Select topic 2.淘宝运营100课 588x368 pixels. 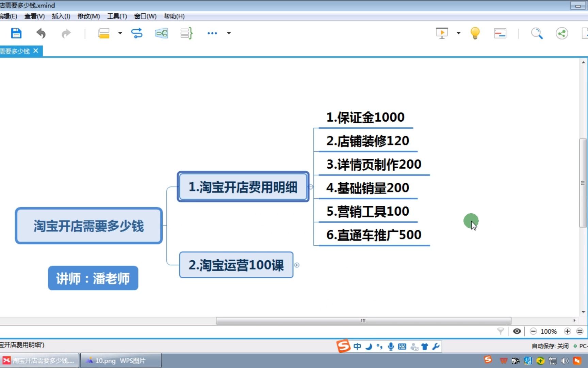(236, 265)
